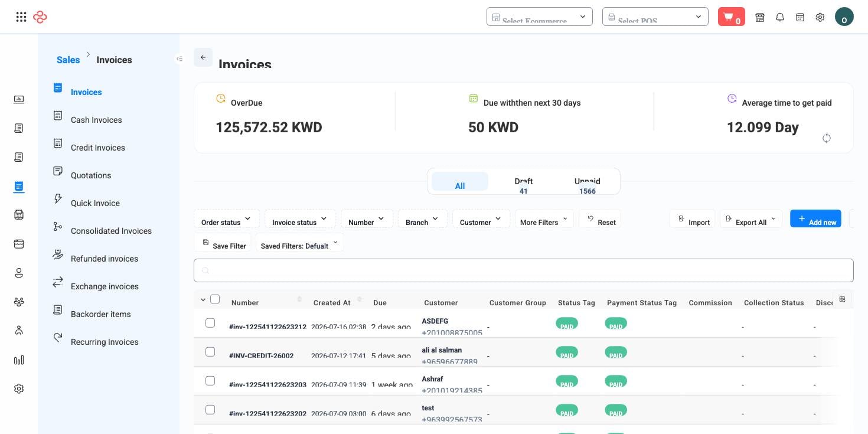
Task: Click the store icon in top bar
Action: pos(760,17)
